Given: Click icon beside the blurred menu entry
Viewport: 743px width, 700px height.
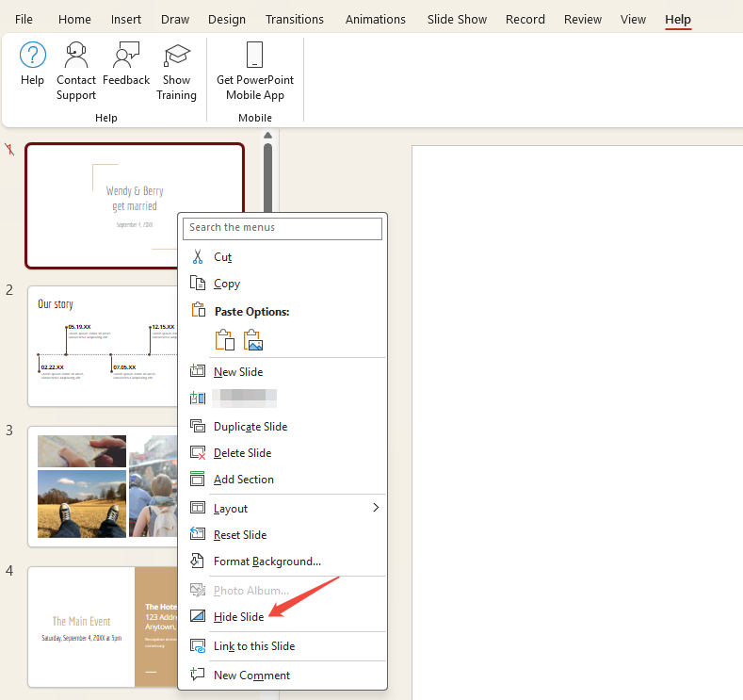Looking at the screenshot, I should point(198,399).
